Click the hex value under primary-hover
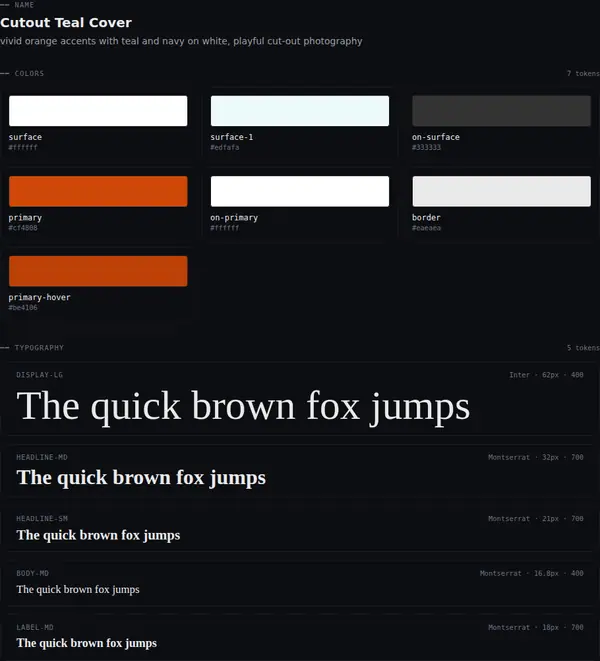The width and height of the screenshot is (600, 661). coord(23,308)
